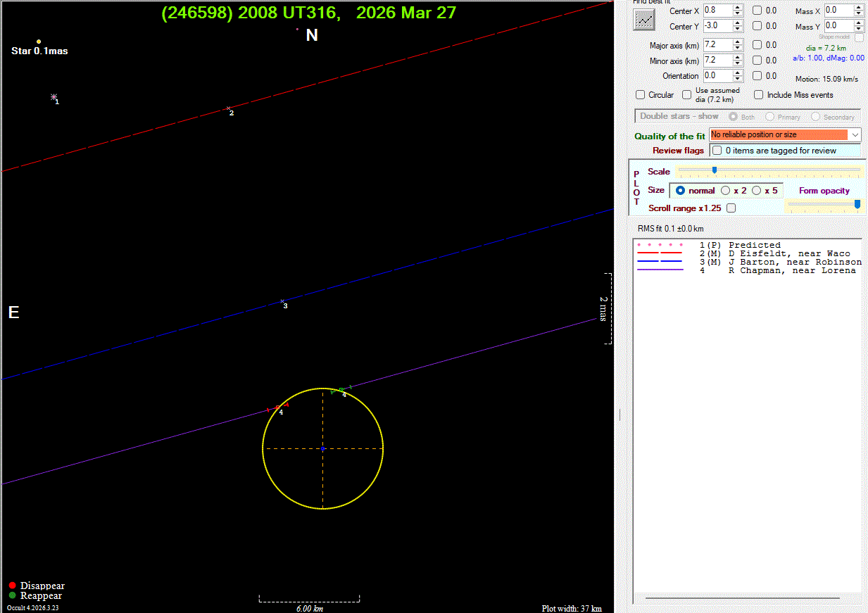The image size is (868, 613).
Task: Enable the Circular checkbox
Action: 641,95
